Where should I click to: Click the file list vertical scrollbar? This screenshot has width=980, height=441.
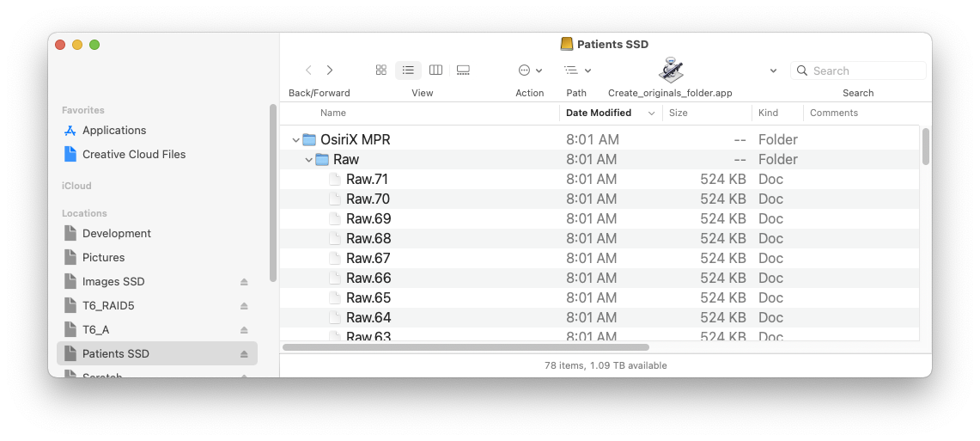pyautogui.click(x=926, y=147)
